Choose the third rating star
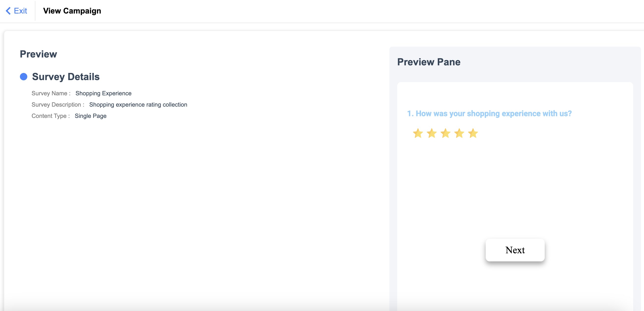Screen dimensions: 644x311 pos(445,133)
